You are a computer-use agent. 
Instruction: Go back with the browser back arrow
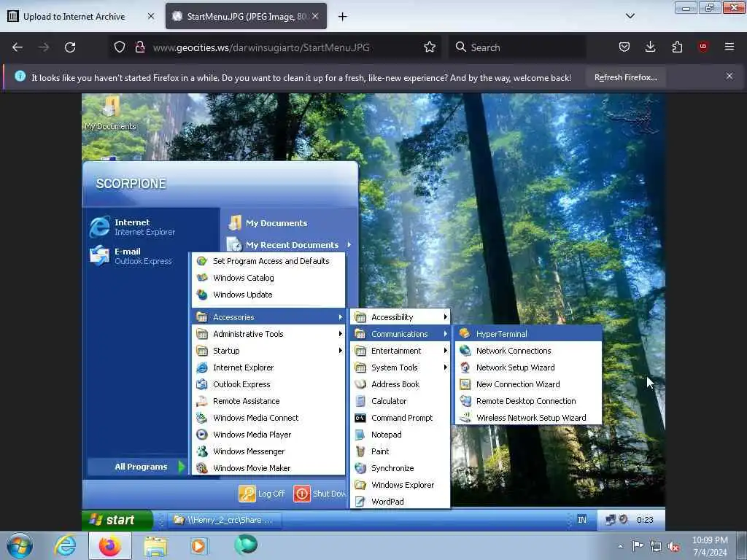(18, 47)
